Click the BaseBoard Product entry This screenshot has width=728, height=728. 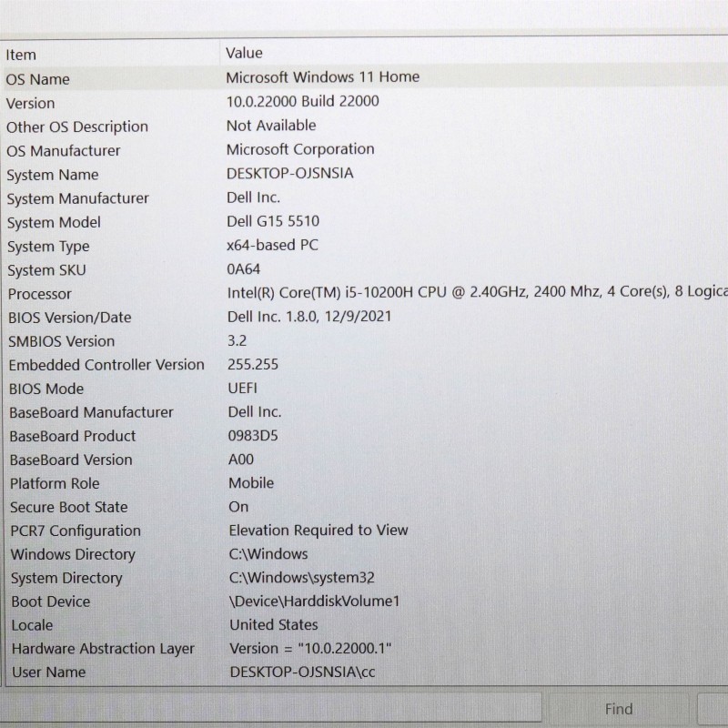click(72, 436)
